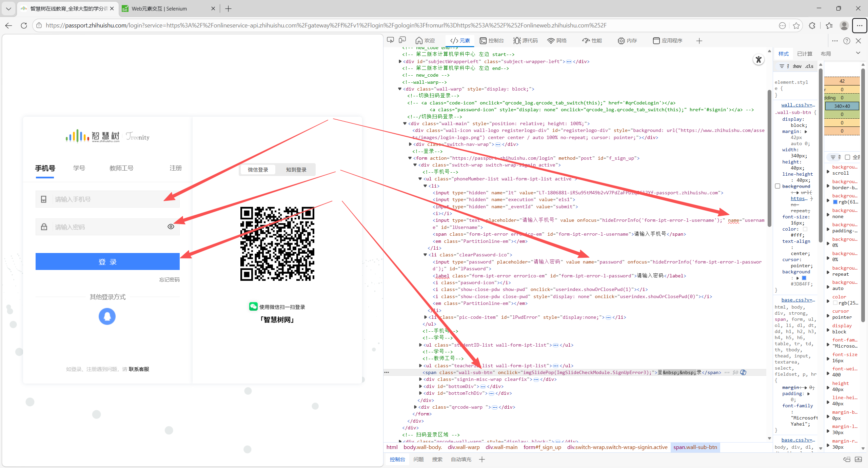Click the inspect element picker icon
Image resolution: width=868 pixels, height=468 pixels.
(391, 40)
